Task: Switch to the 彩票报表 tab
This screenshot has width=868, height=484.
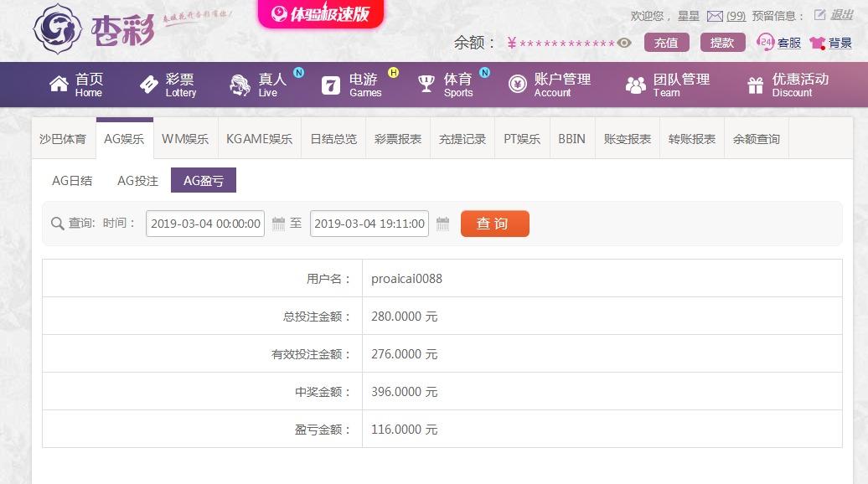Action: pyautogui.click(x=398, y=139)
